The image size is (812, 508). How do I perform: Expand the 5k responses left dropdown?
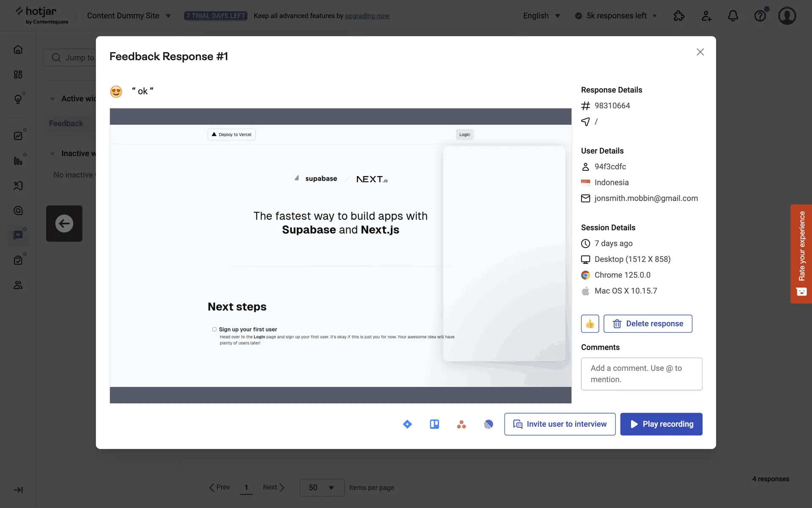coord(617,16)
